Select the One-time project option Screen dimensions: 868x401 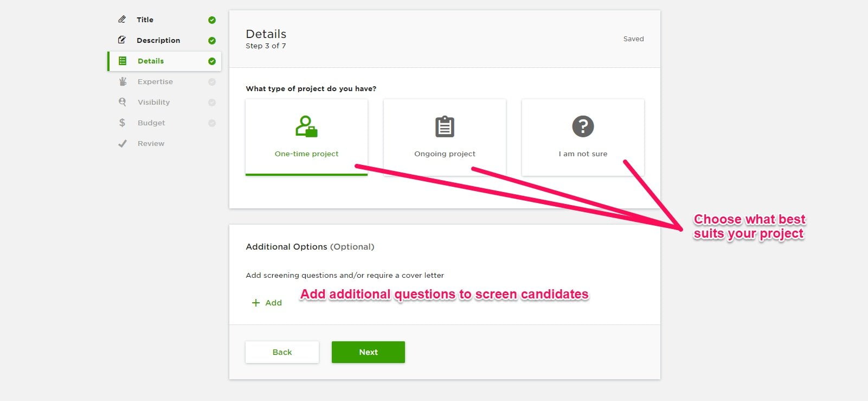point(306,137)
